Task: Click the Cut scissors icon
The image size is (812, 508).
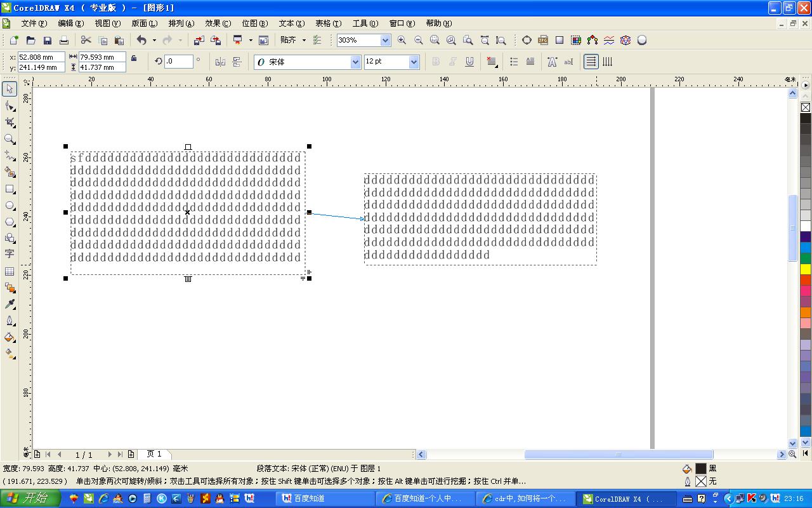Action: 86,40
